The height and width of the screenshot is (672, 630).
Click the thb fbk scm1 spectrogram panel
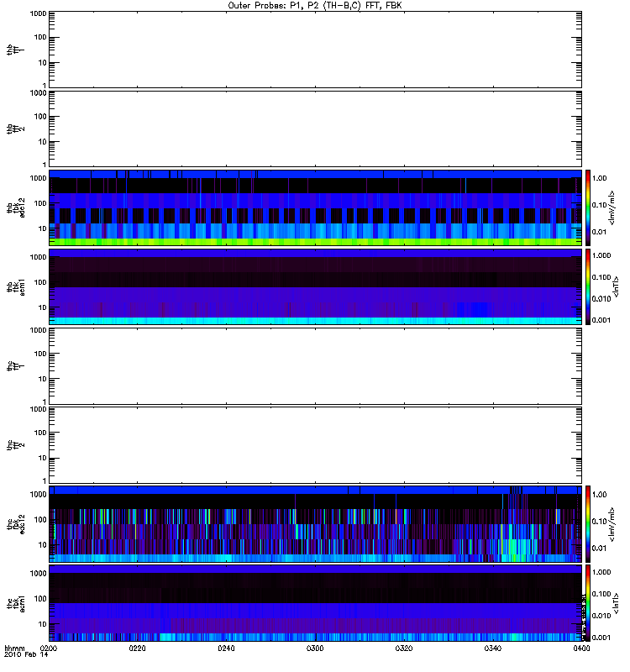pyautogui.click(x=315, y=287)
